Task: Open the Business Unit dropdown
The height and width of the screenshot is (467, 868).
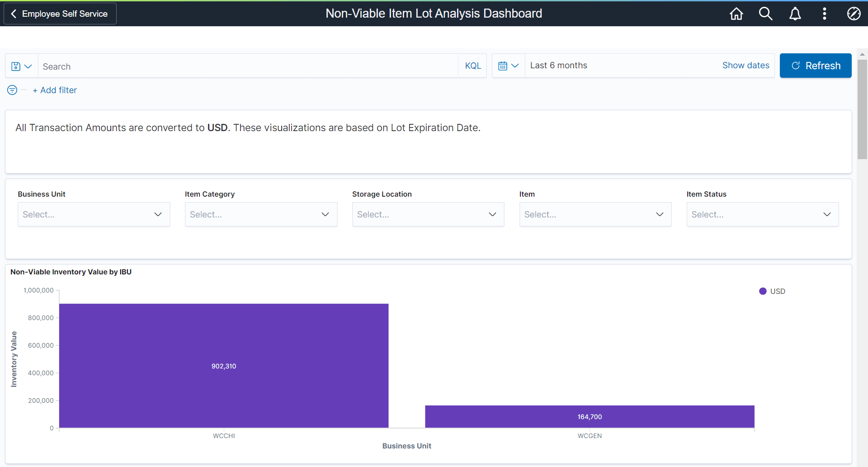Action: point(94,214)
